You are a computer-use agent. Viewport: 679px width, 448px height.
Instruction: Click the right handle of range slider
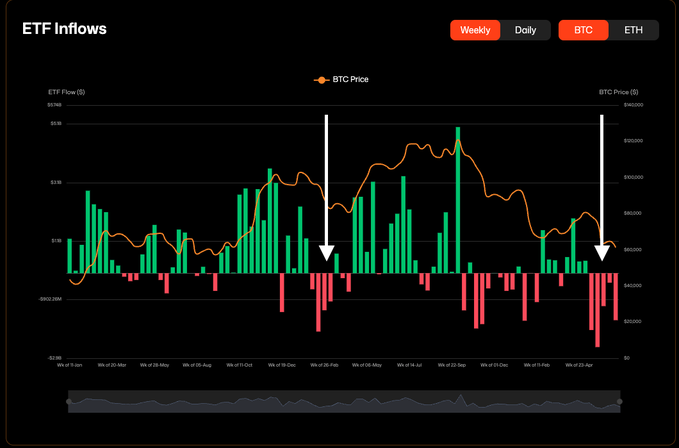coord(620,402)
